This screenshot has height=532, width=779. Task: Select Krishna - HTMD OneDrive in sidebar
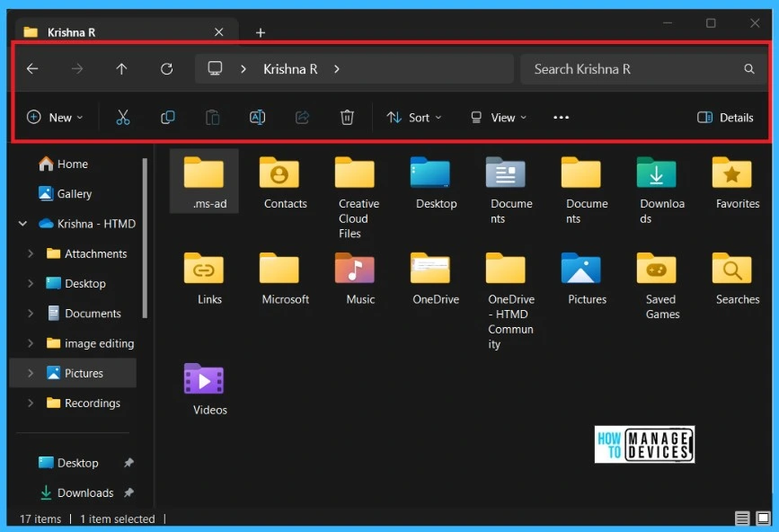pos(87,224)
